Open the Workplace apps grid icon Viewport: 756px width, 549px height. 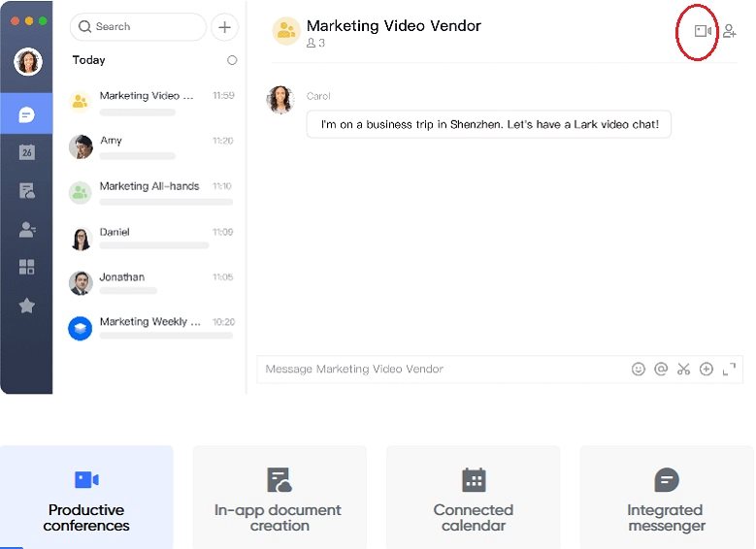click(27, 267)
